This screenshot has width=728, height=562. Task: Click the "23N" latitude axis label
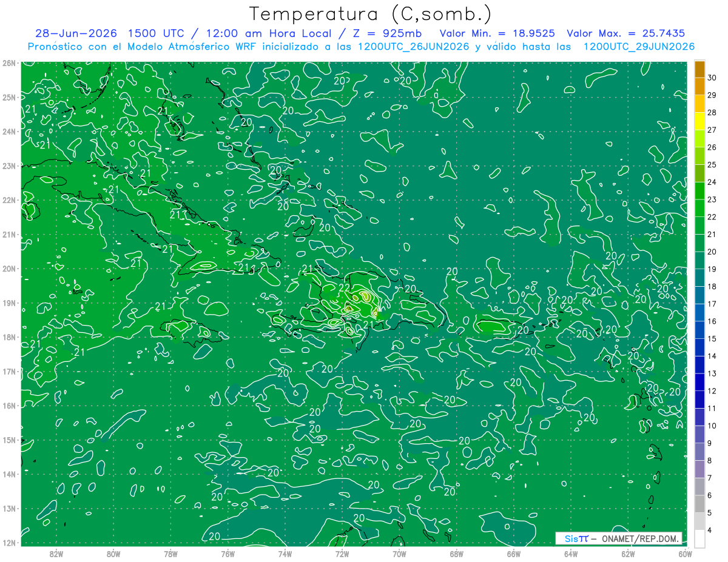tap(9, 166)
